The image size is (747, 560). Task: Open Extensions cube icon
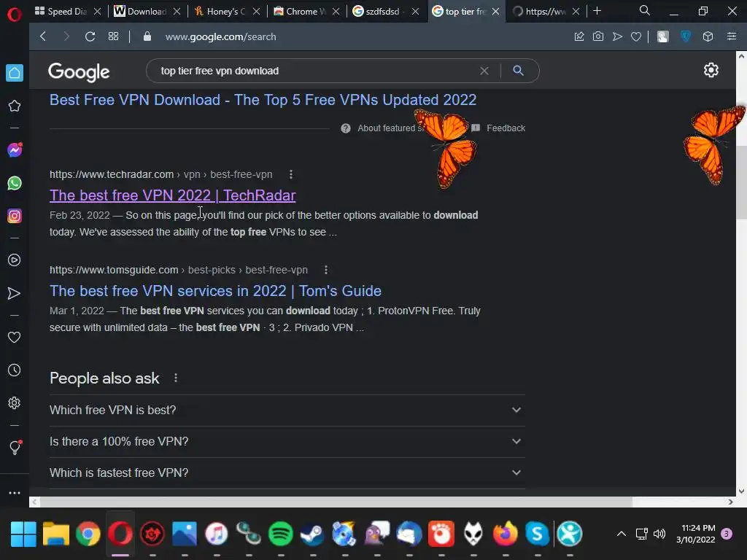pos(708,36)
